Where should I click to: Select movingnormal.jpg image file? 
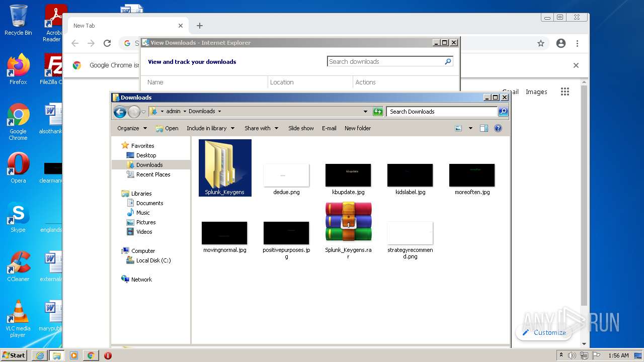(x=224, y=237)
